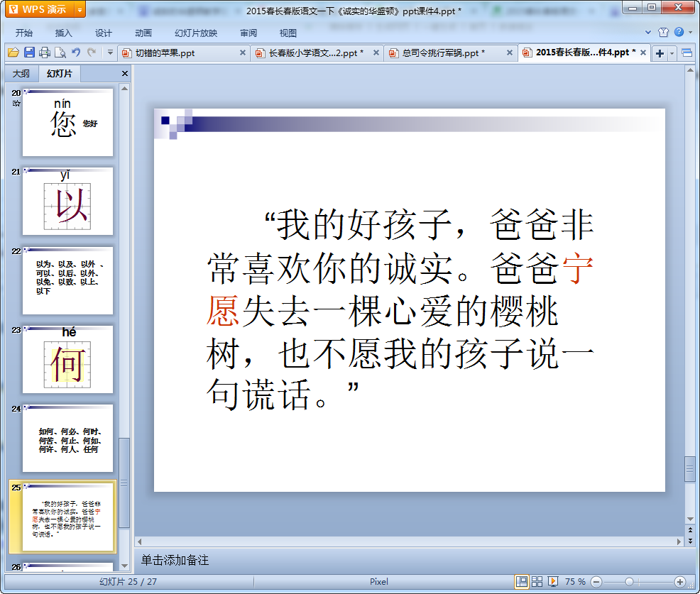This screenshot has height=594, width=700.
Task: Open the 设计 menu tab
Action: pos(103,33)
